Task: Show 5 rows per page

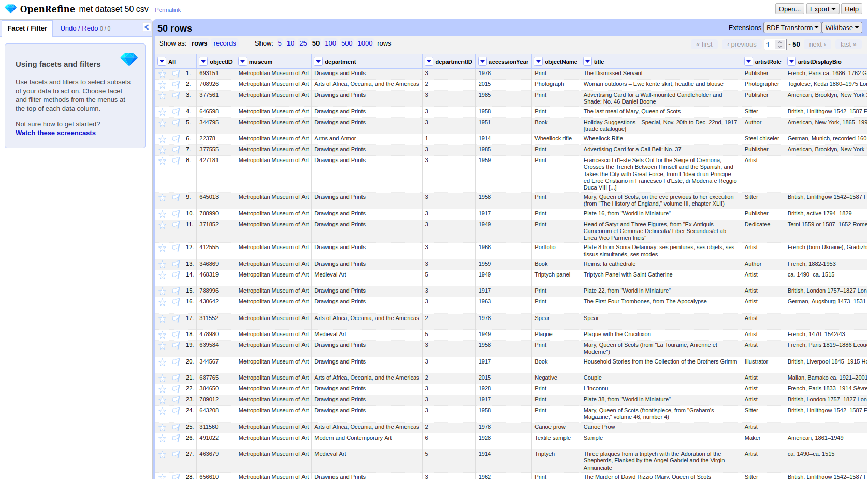Action: pyautogui.click(x=280, y=43)
